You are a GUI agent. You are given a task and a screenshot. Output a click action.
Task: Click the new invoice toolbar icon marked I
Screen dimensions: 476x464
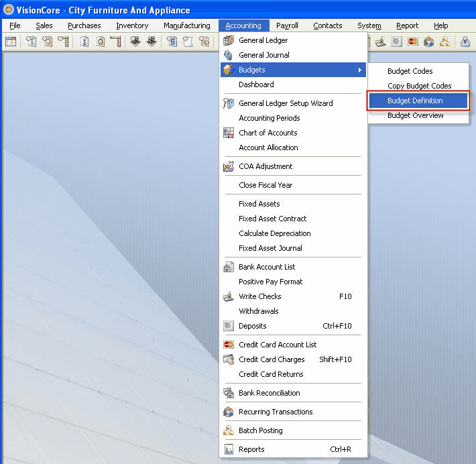(31, 42)
